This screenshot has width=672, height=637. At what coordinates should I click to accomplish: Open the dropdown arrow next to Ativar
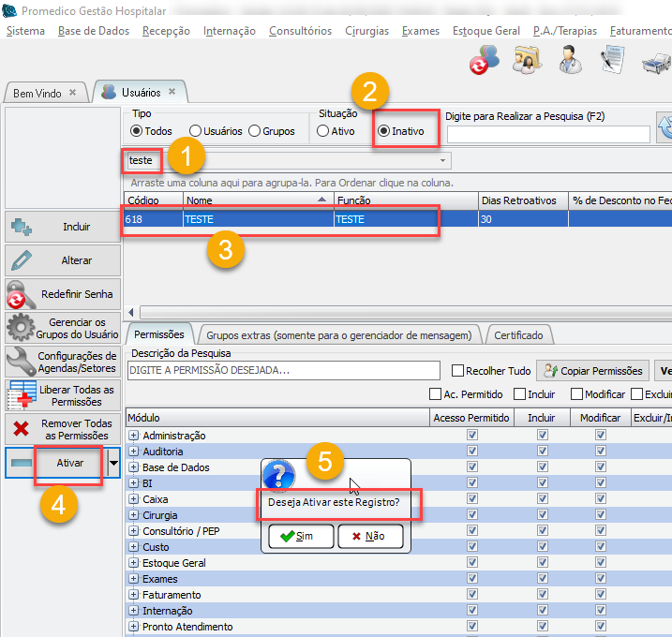[x=114, y=463]
